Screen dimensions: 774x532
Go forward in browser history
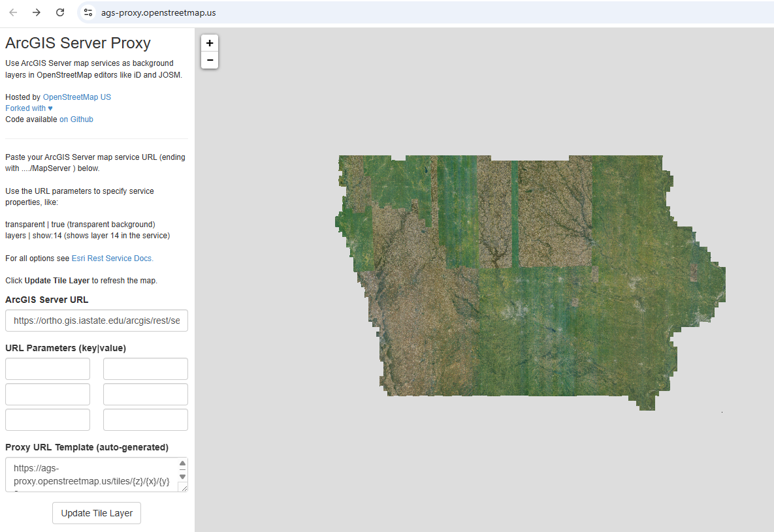tap(37, 12)
